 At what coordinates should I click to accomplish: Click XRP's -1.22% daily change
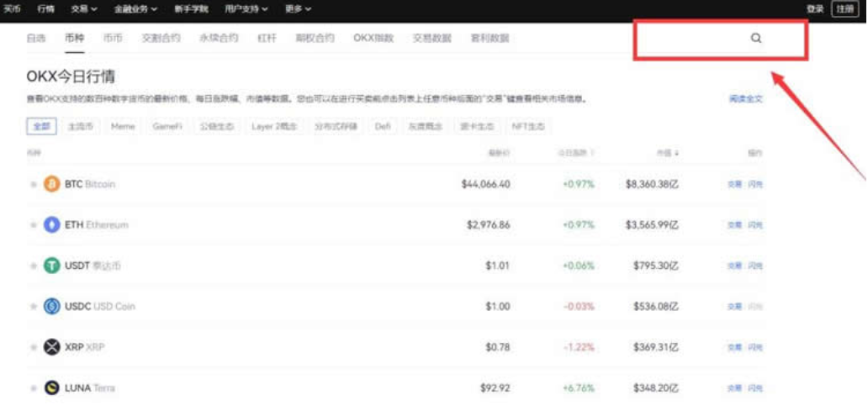point(579,347)
